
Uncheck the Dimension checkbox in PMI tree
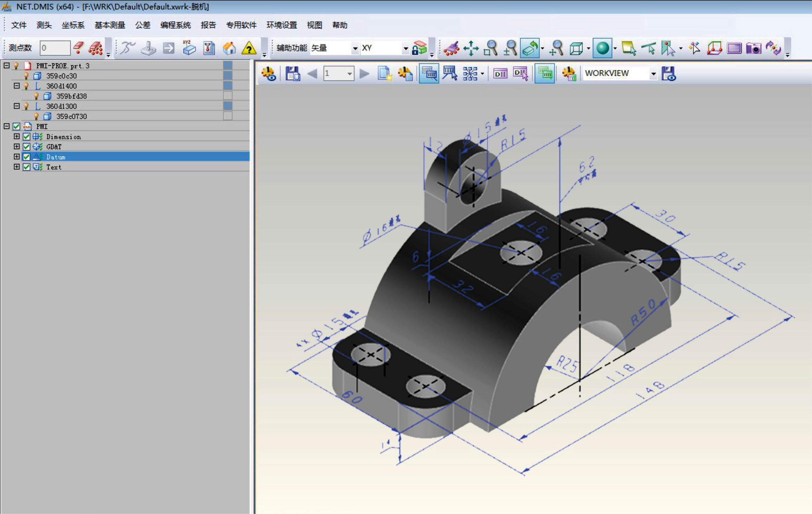coord(26,136)
